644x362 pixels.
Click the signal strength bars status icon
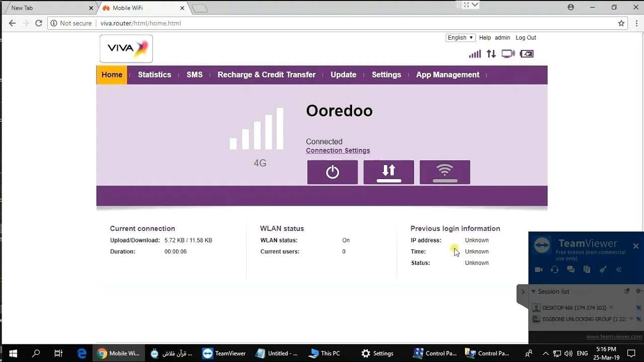tap(475, 54)
